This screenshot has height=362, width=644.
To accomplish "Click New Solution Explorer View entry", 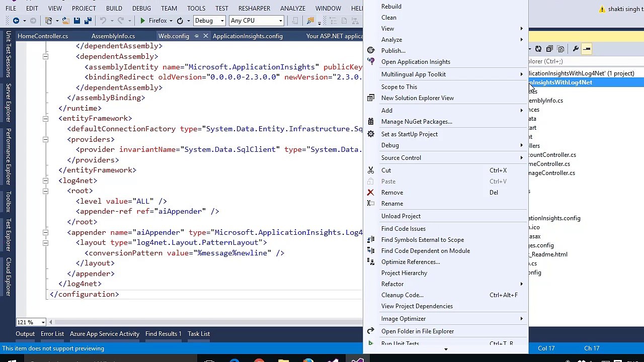I will (446, 98).
